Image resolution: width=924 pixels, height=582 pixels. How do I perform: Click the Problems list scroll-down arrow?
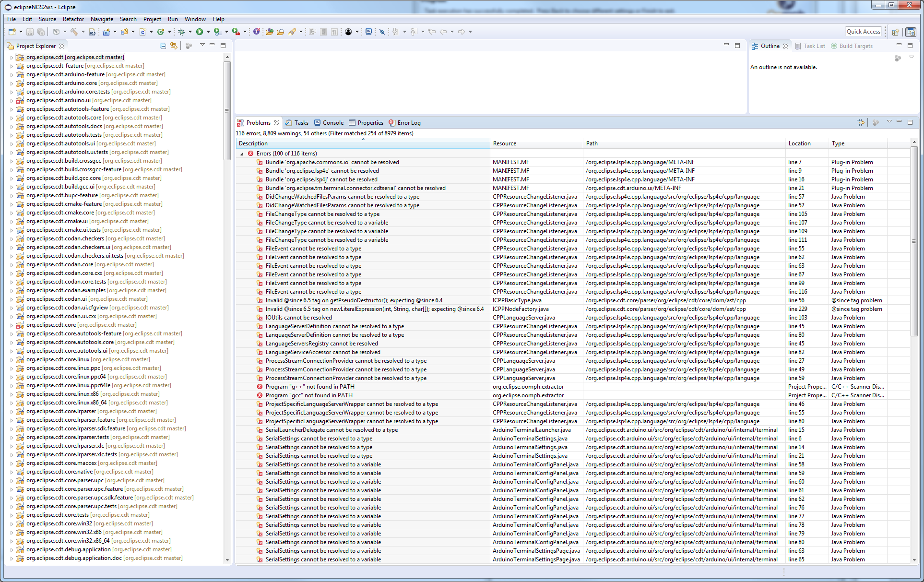pos(913,560)
